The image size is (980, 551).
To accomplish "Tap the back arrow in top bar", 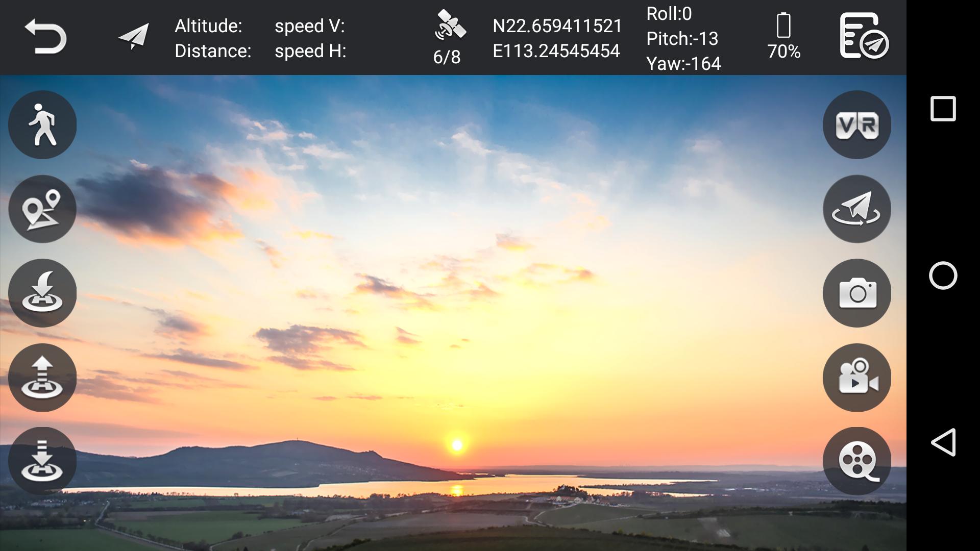I will pos(45,36).
